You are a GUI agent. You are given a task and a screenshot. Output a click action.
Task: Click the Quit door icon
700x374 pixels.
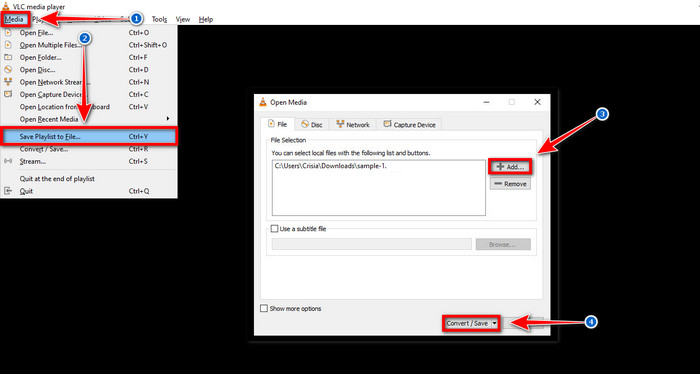pos(8,191)
